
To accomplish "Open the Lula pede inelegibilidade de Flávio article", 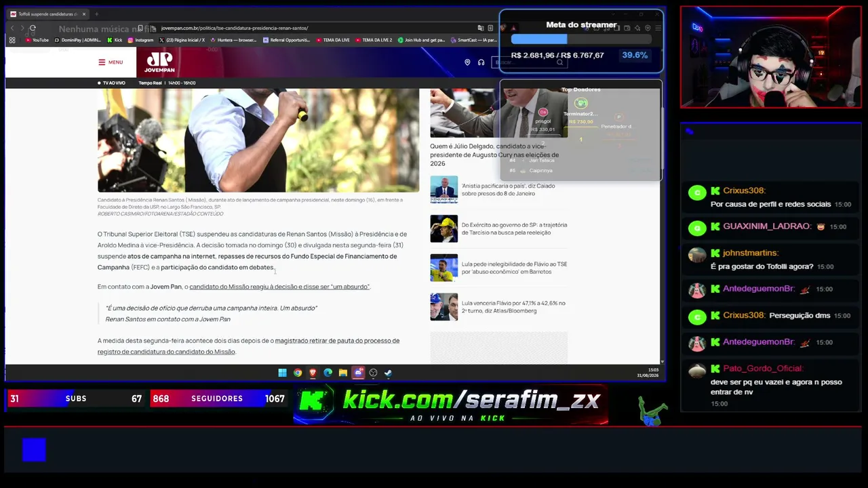I will pyautogui.click(x=514, y=268).
